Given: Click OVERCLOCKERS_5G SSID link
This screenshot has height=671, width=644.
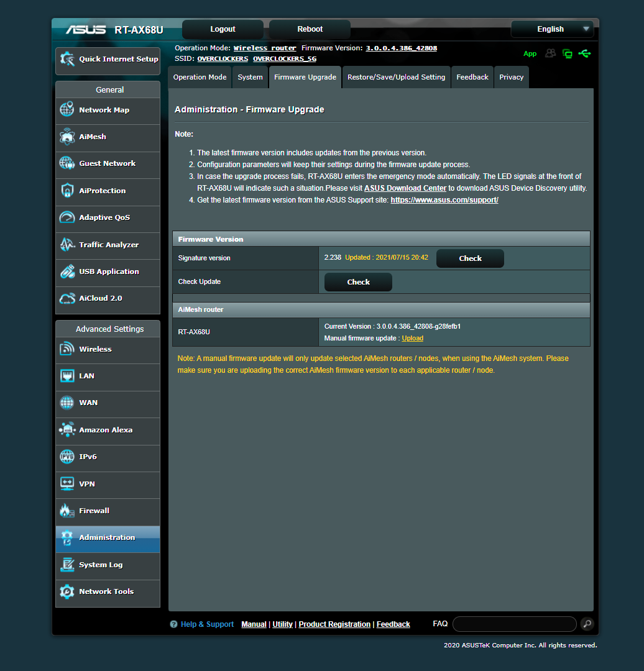Looking at the screenshot, I should (x=285, y=58).
